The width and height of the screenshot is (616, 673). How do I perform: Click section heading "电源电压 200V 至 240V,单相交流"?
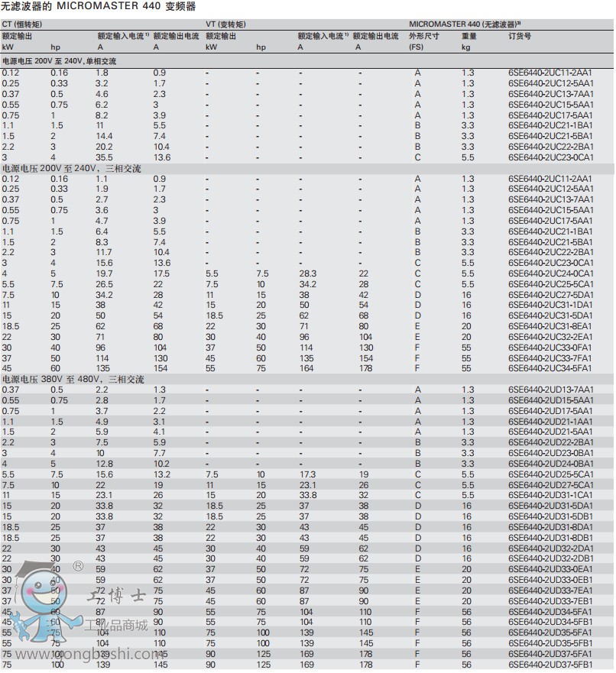point(60,61)
